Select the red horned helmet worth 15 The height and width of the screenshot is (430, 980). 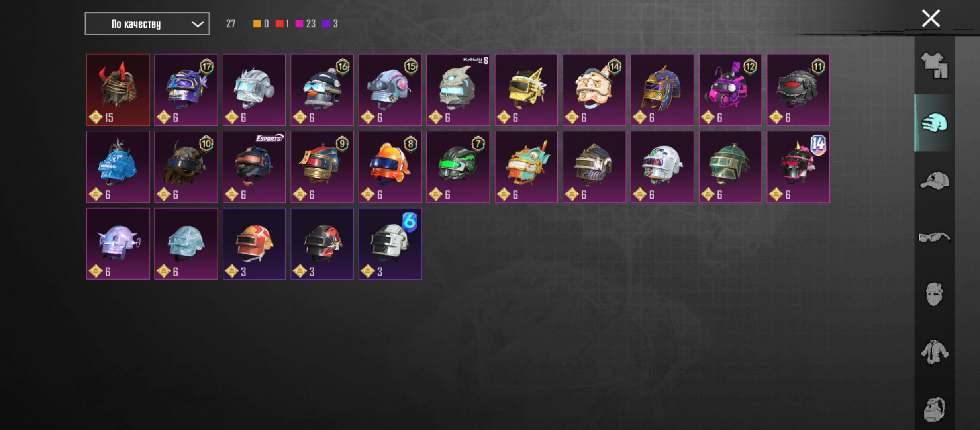pos(118,90)
